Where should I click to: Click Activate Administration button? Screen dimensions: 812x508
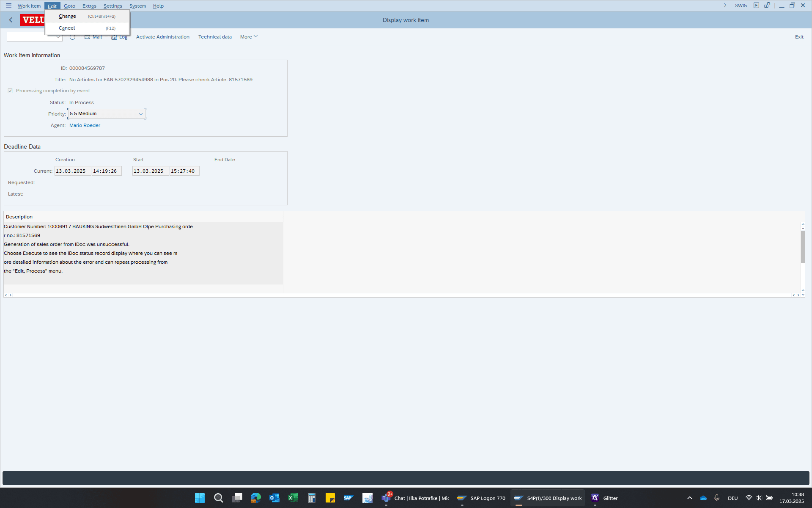click(x=163, y=37)
